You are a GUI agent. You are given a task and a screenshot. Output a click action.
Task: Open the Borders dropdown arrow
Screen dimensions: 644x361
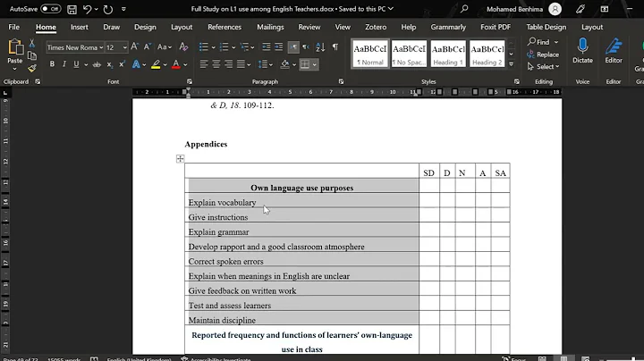315,65
